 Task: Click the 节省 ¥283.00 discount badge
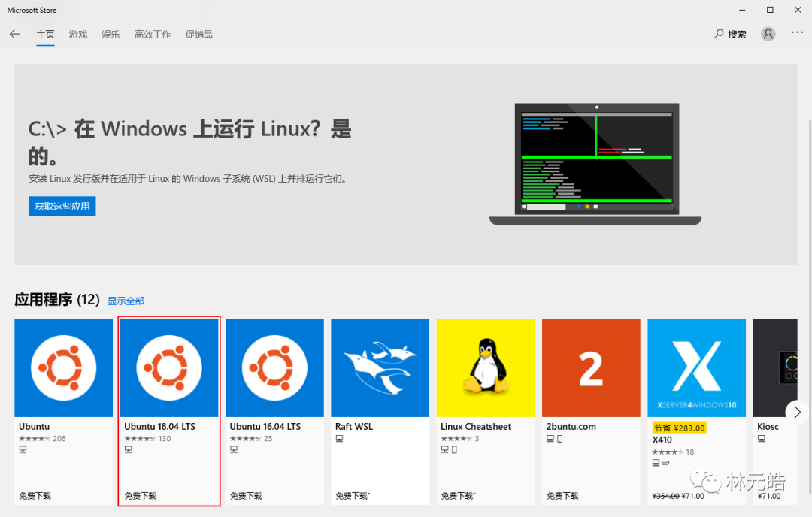click(x=680, y=428)
